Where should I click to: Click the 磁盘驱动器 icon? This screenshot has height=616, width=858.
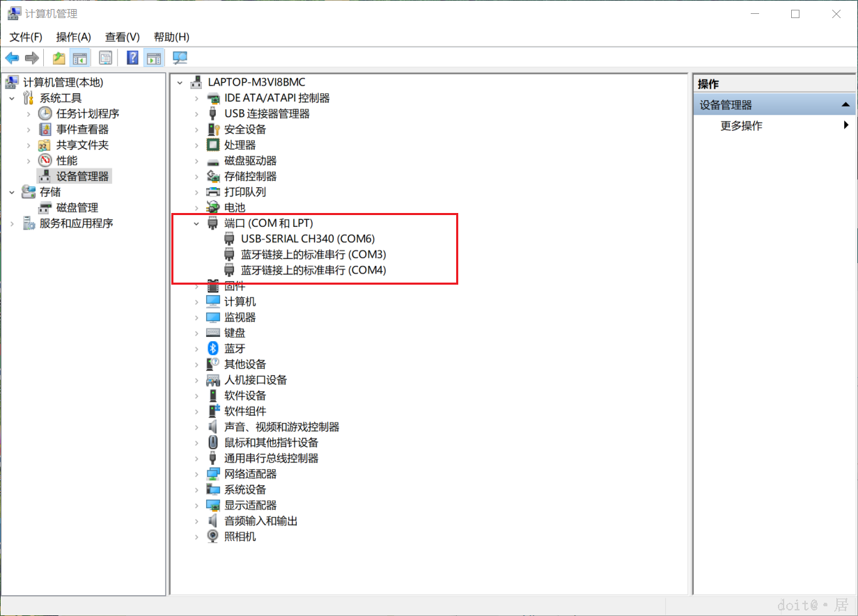click(213, 161)
